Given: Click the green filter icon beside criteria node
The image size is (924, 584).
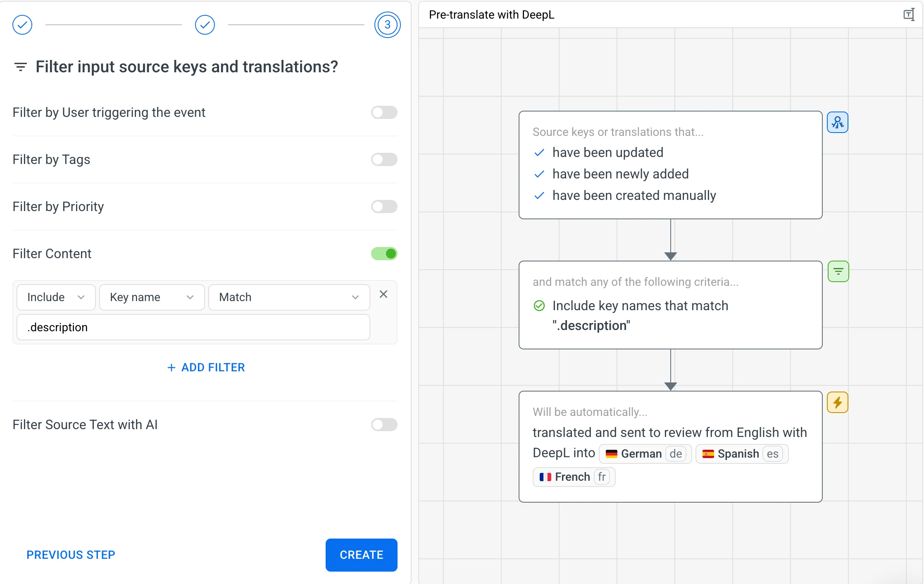Looking at the screenshot, I should coord(838,271).
